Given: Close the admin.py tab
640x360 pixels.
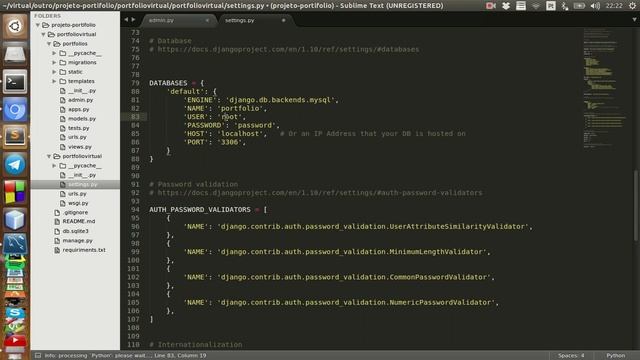Looking at the screenshot, I should coord(207,20).
